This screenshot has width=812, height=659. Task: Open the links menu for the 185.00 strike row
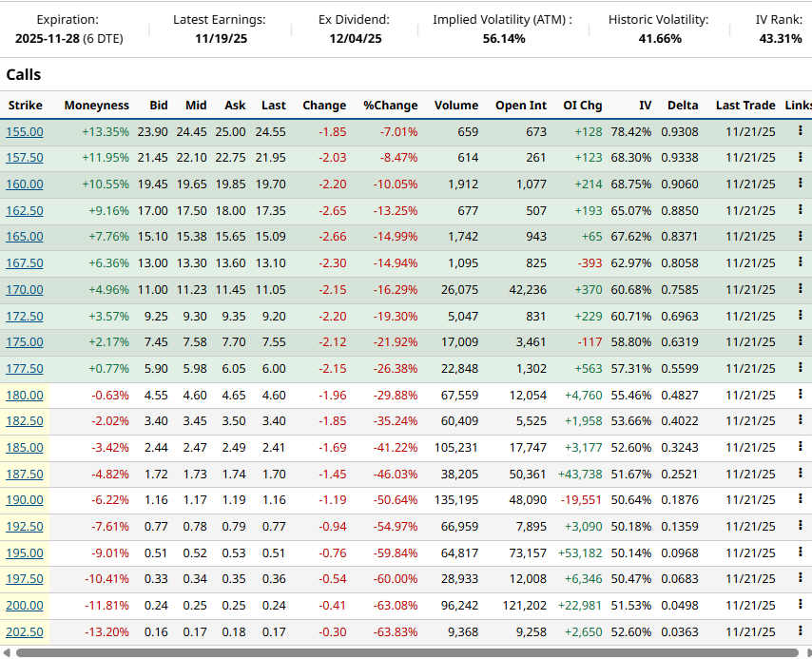800,446
